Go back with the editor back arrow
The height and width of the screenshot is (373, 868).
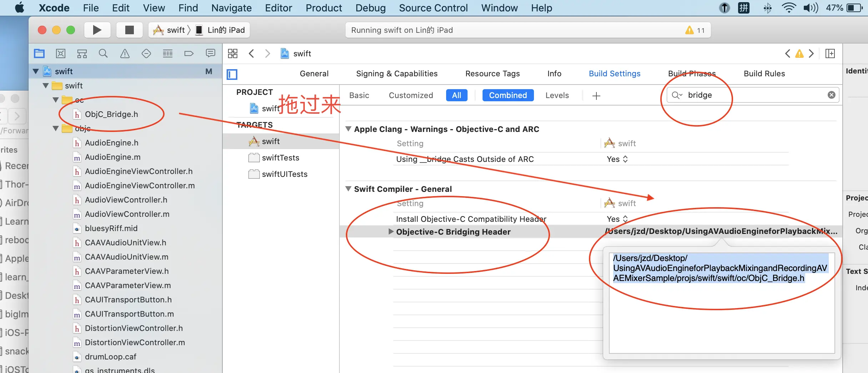[251, 53]
